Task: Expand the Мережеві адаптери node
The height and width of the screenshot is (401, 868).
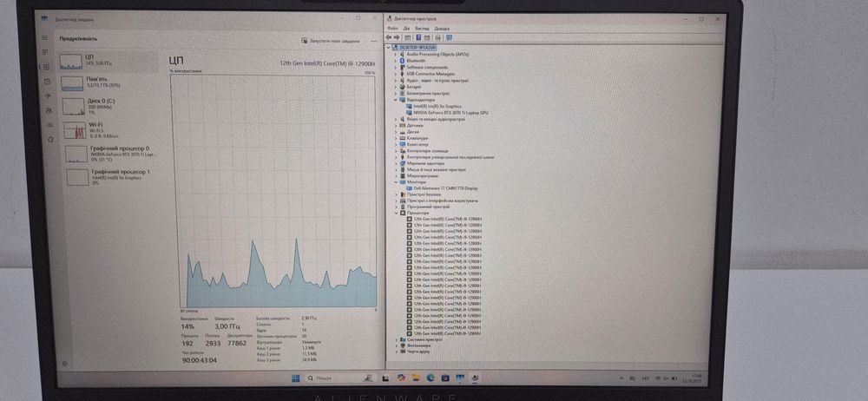Action: [x=396, y=163]
